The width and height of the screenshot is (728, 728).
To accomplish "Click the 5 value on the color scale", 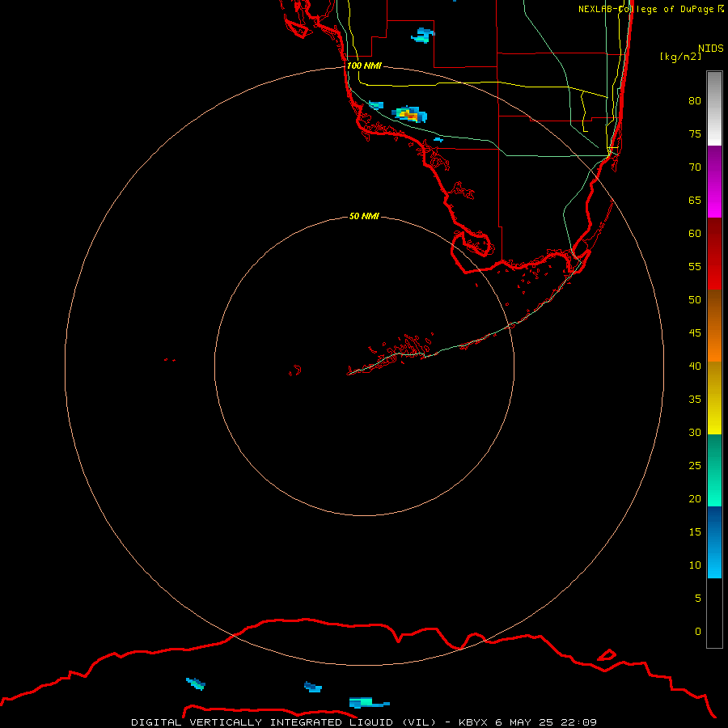I will pyautogui.click(x=698, y=599).
